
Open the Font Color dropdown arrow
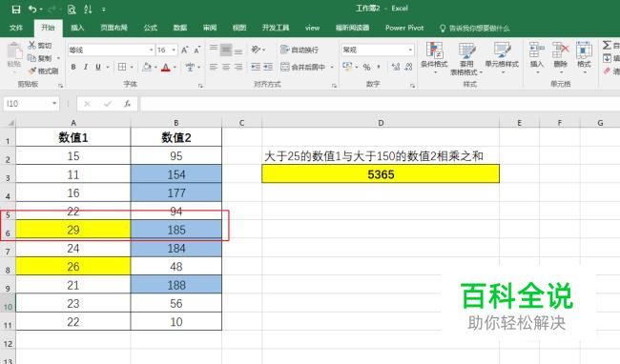[x=175, y=68]
